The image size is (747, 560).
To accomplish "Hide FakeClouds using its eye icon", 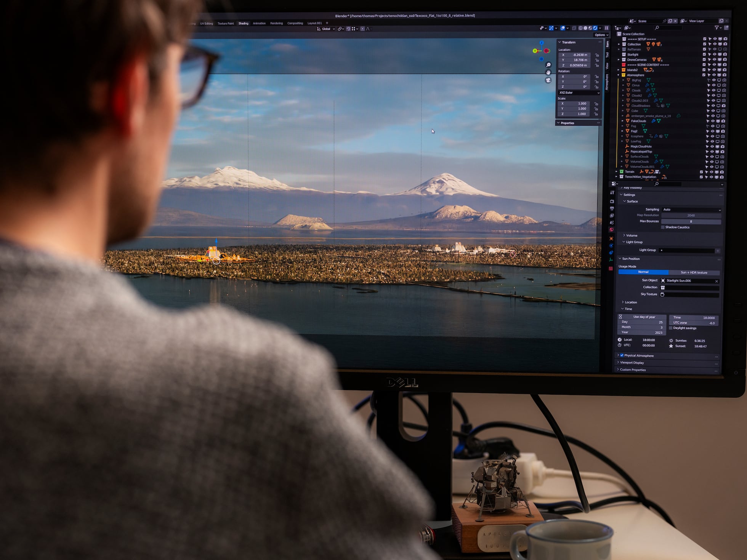I will coord(713,121).
